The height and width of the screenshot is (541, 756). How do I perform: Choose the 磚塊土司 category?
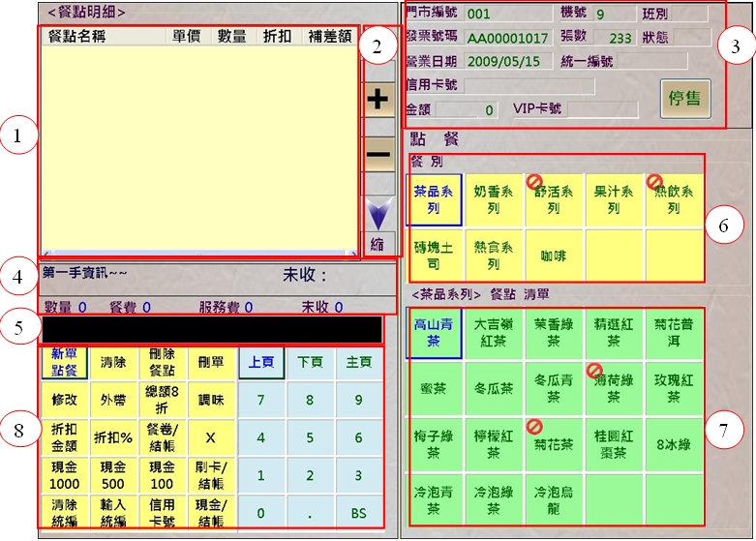(434, 255)
